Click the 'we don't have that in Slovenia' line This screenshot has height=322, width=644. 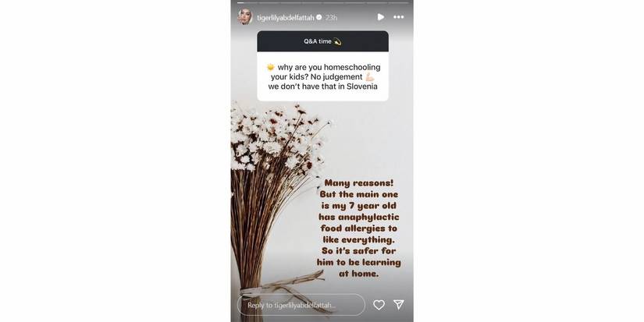click(x=323, y=87)
